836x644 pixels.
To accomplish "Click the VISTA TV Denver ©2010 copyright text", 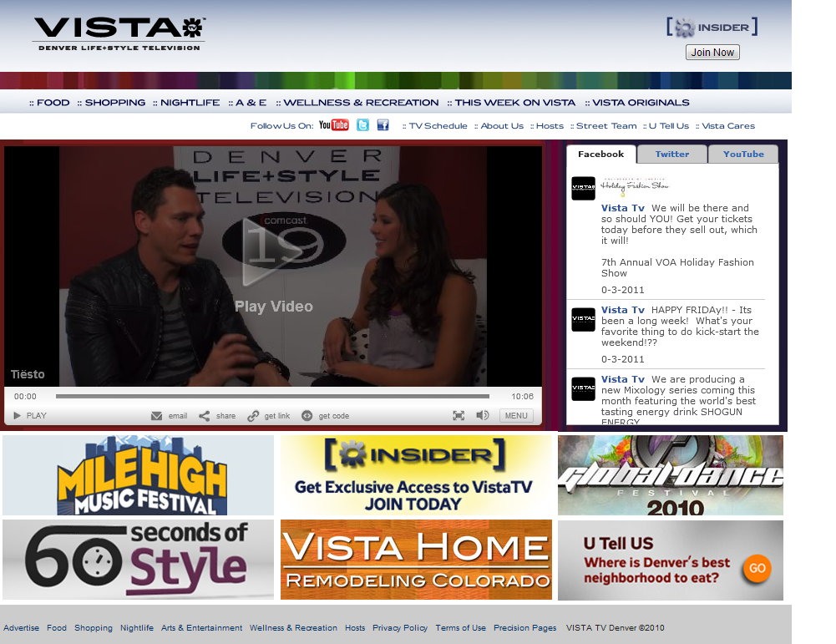I will pyautogui.click(x=616, y=627).
